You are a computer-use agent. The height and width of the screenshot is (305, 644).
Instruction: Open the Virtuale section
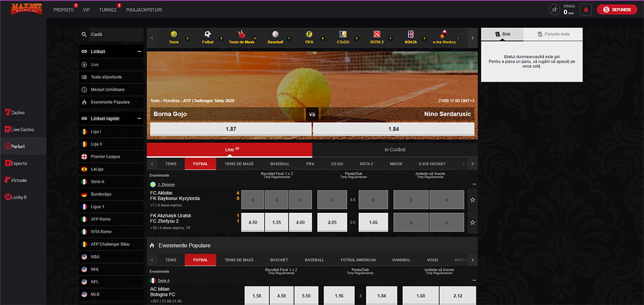[23, 180]
